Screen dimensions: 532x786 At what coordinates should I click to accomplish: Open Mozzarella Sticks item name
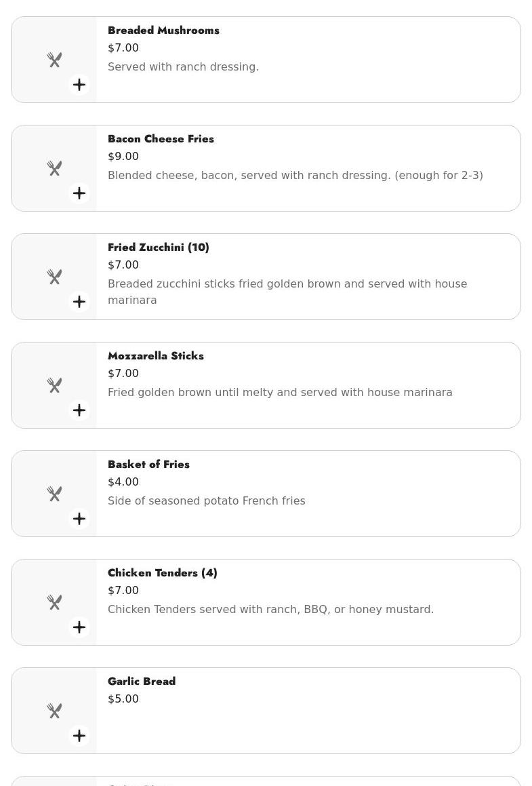156,356
